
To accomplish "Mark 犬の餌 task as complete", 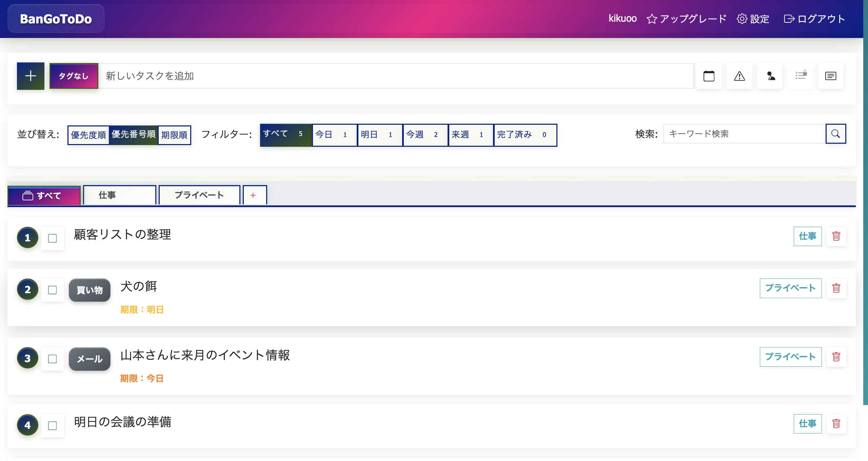I will point(52,290).
